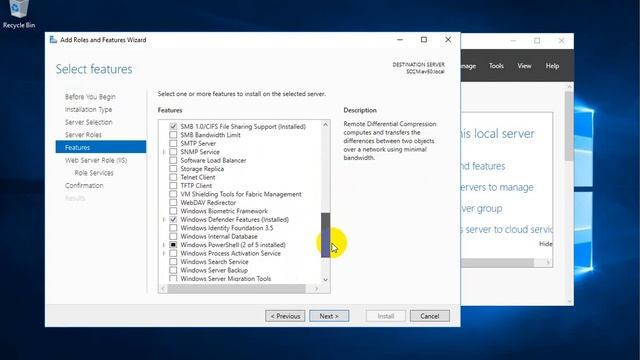640x360 pixels.
Task: Enable WebDAV Redirector checkbox
Action: tap(173, 202)
